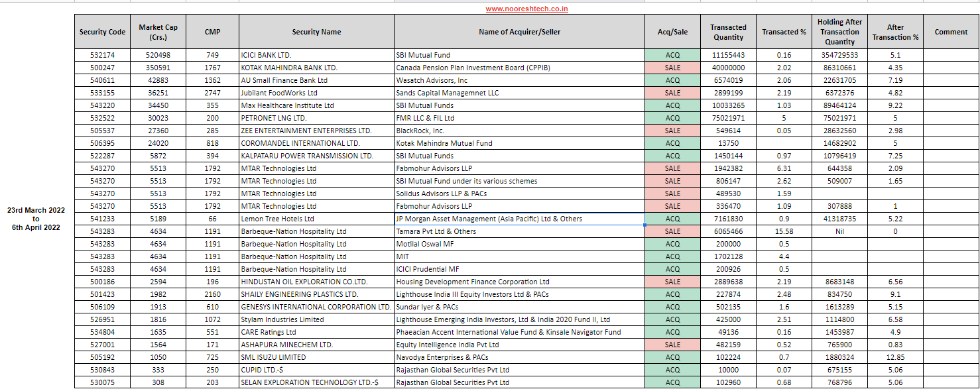
Task: Click Solidus Advisors LLP & PACs
Action: pyautogui.click(x=519, y=194)
